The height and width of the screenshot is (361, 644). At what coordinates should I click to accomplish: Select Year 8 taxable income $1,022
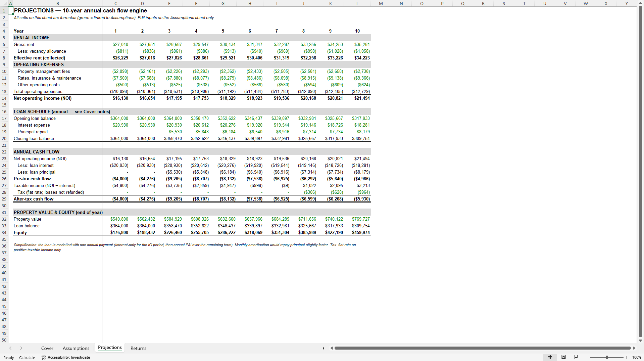point(304,185)
